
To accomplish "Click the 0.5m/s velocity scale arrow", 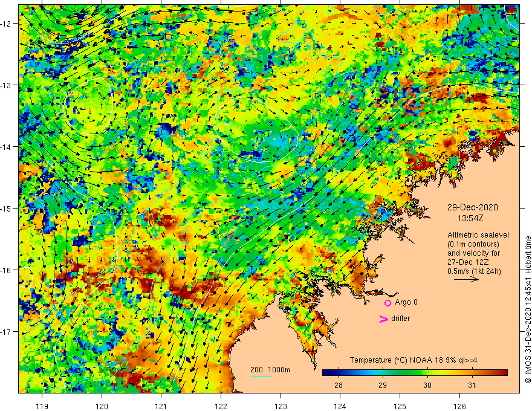I will click(466, 279).
